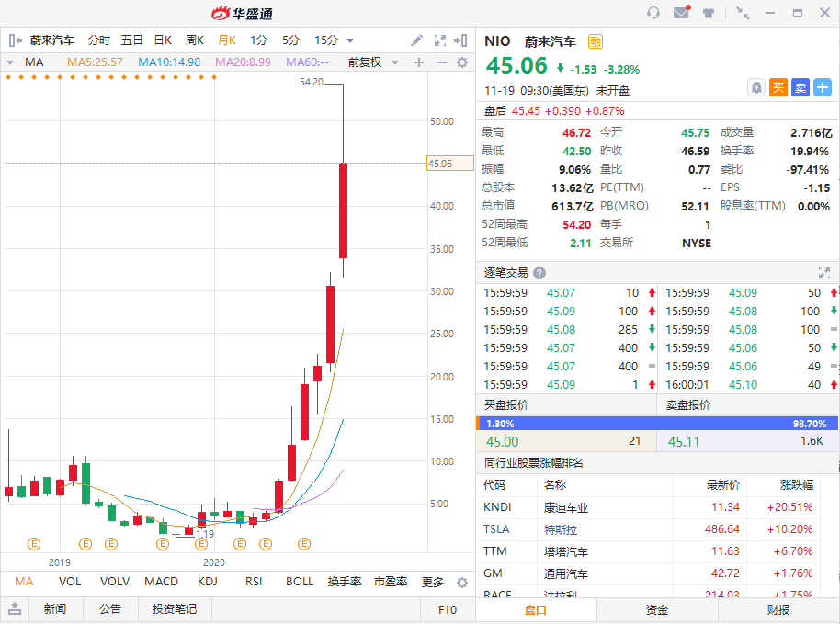Expand chart to fullscreen icon
The height and width of the screenshot is (624, 840).
coord(440,40)
